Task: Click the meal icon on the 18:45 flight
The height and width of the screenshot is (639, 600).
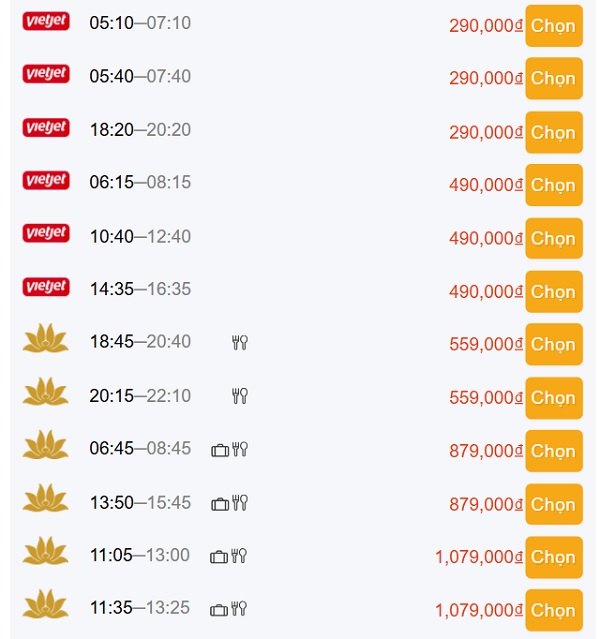Action: click(239, 343)
